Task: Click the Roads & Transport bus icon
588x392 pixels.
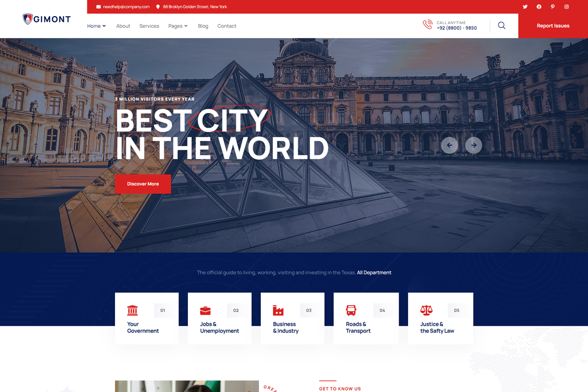Action: click(x=351, y=310)
